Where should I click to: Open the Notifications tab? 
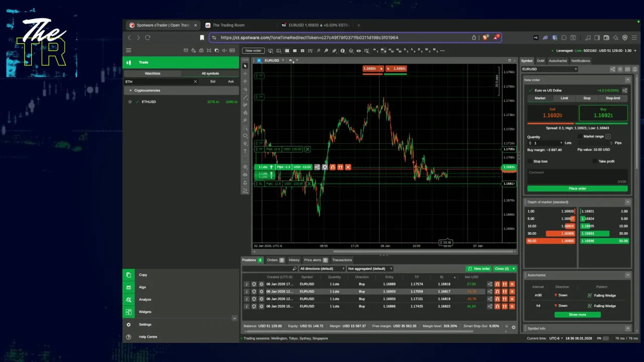pos(581,61)
